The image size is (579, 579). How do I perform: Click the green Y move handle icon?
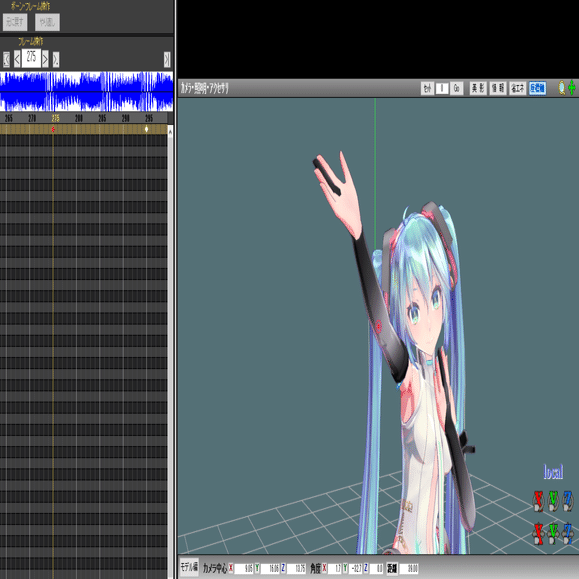pos(553,534)
